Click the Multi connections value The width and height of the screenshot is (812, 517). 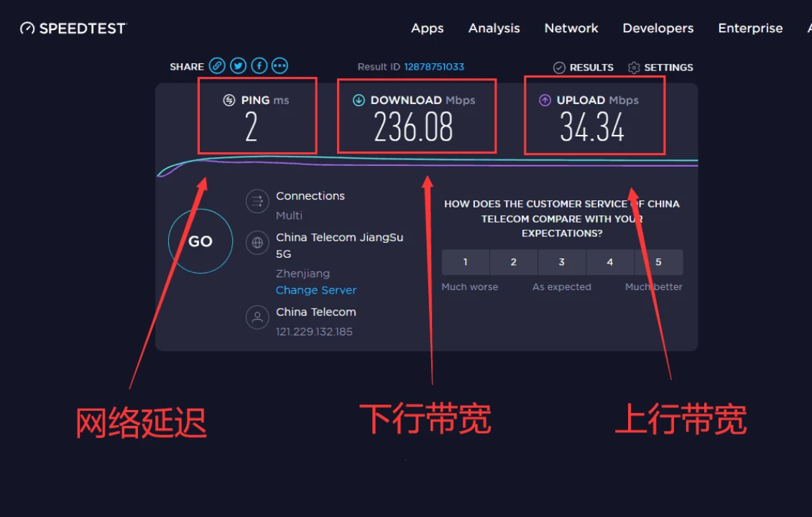click(289, 216)
